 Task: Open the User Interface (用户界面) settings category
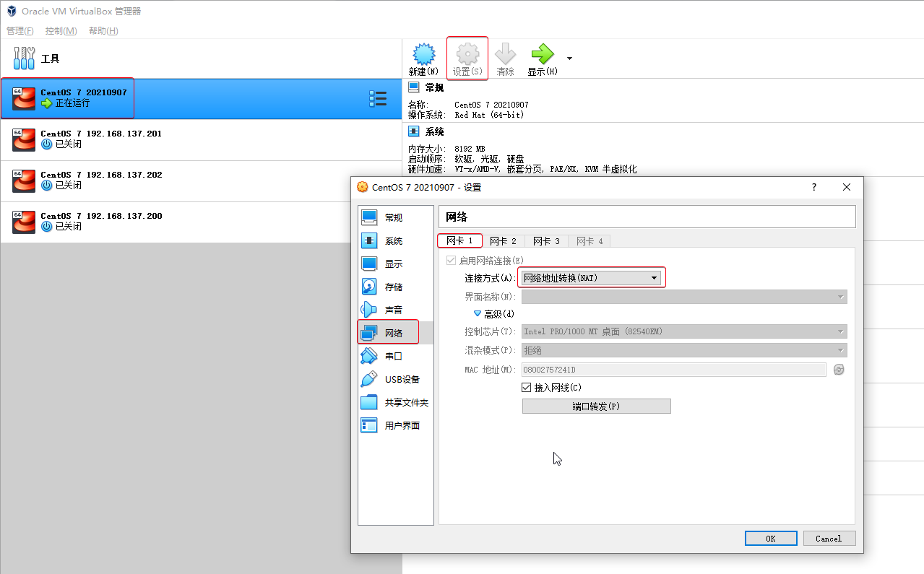click(x=395, y=425)
